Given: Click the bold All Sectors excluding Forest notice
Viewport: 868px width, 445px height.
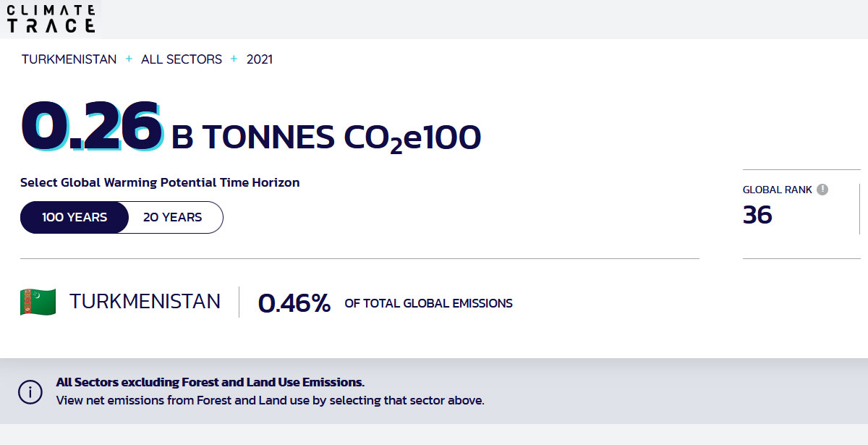Looking at the screenshot, I should (x=210, y=382).
